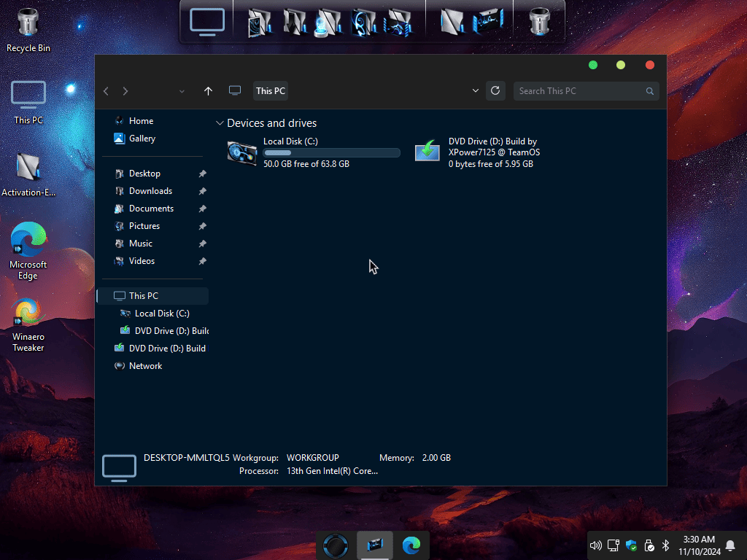Select the DVD Drive (D:) icon in main pane

[427, 151]
